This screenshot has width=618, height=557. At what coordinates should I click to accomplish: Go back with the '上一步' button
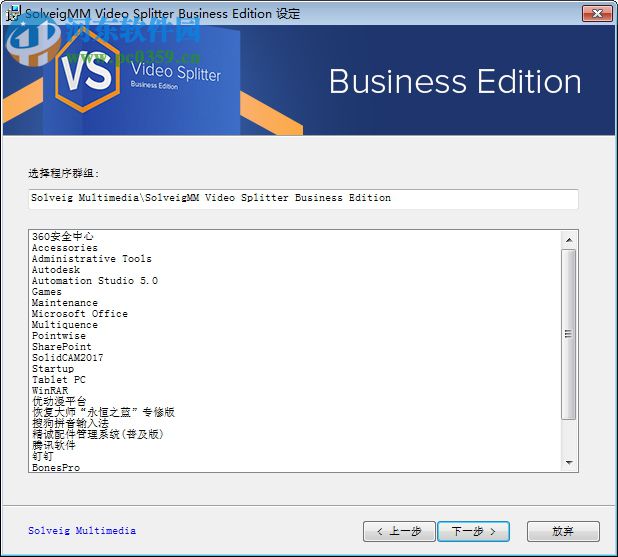point(399,531)
